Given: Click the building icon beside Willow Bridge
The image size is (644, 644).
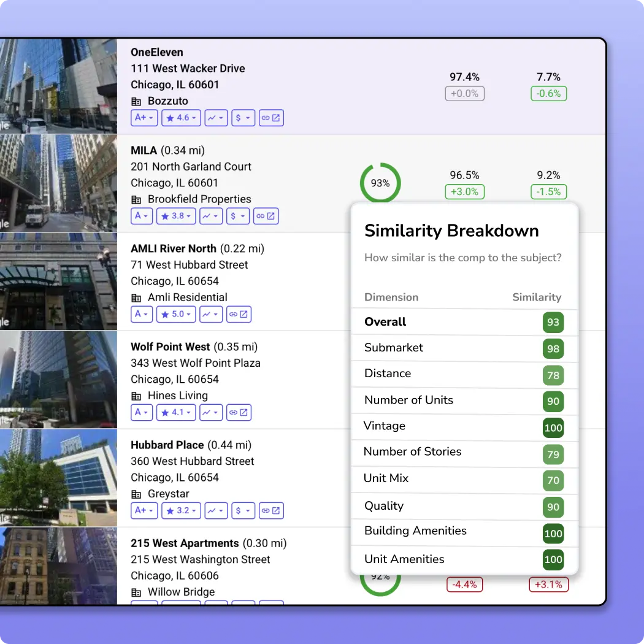Looking at the screenshot, I should click(136, 592).
